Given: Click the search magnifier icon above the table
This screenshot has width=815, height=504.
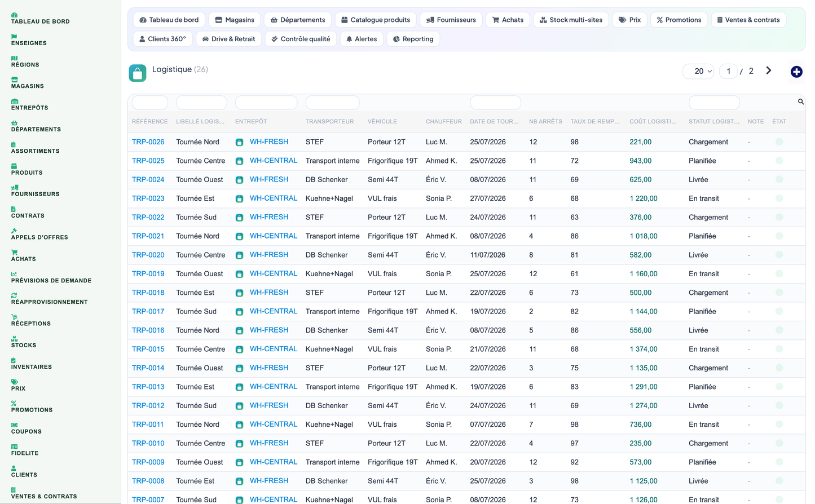Looking at the screenshot, I should 801,101.
